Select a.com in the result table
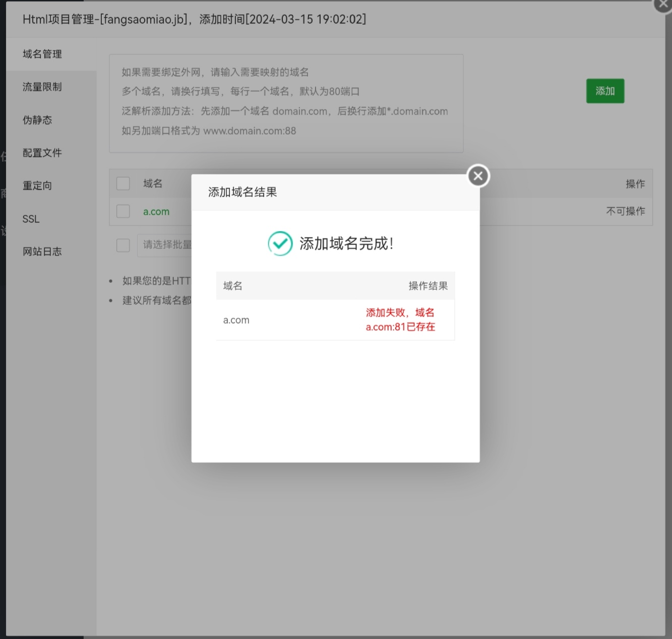This screenshot has width=672, height=639. pyautogui.click(x=236, y=320)
